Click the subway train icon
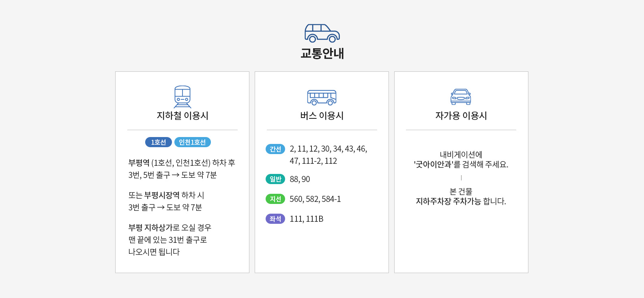The height and width of the screenshot is (298, 644). click(x=182, y=96)
